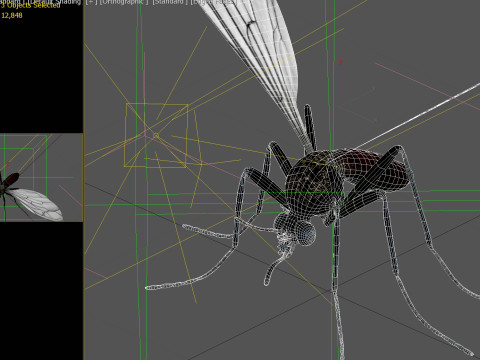Click the 12,848 polygon count value
Screen dimensions: 480x360
[x=12, y=15]
